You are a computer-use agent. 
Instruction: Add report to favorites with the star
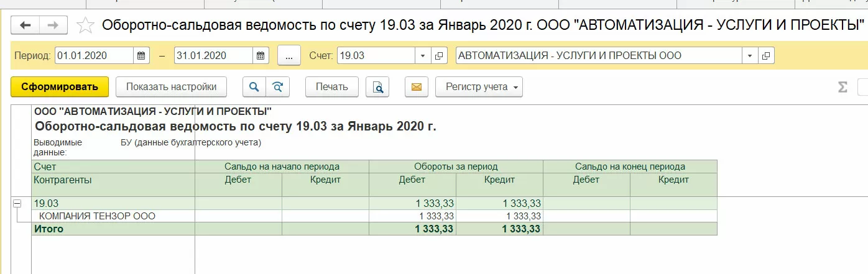[x=85, y=25]
